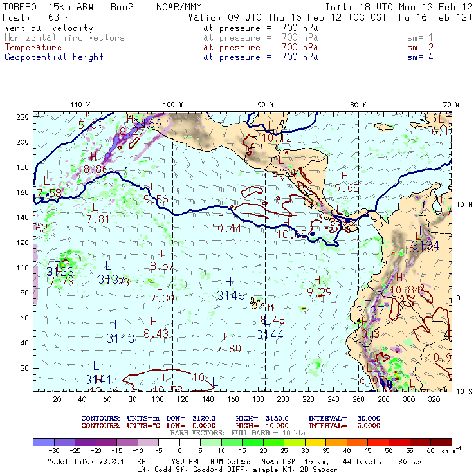Click the gray 'Horizontal wind vectors' label
Viewport: 476px width, 476px height.
click(65, 38)
